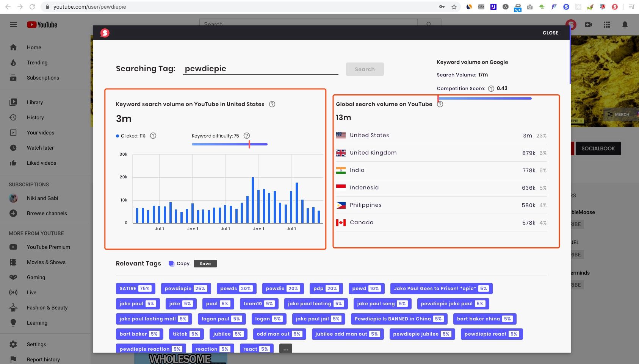Click the Canada row
Viewport: 639px width, 364px height.
pos(441,223)
